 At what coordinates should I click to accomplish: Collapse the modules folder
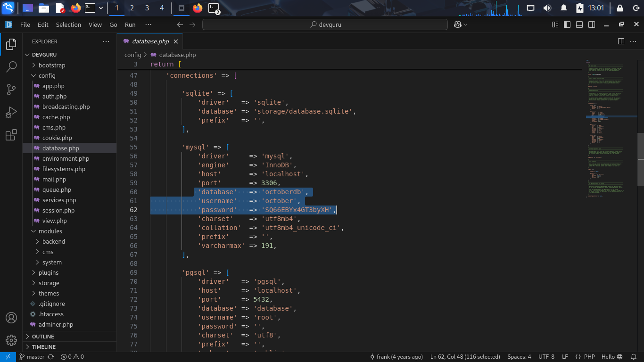(50, 231)
